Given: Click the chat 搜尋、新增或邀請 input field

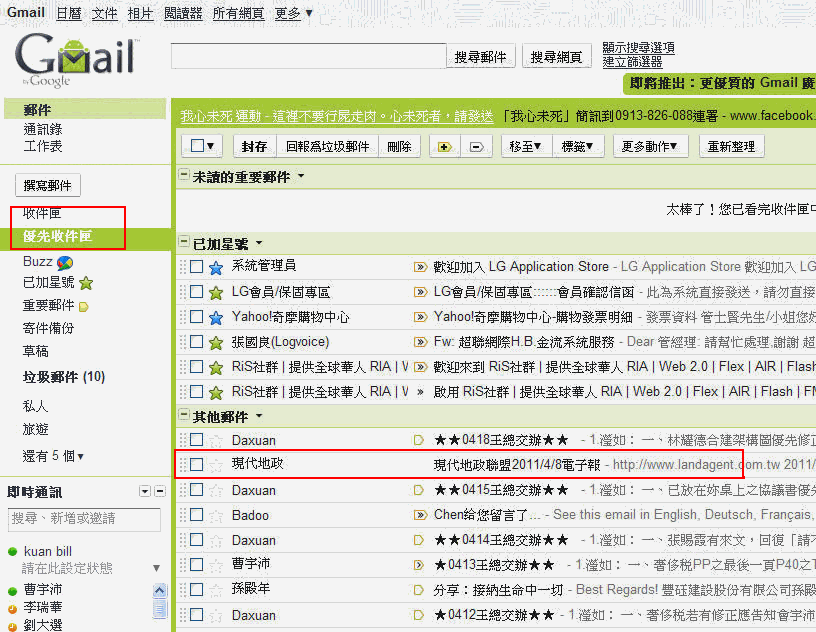Looking at the screenshot, I should click(x=84, y=519).
